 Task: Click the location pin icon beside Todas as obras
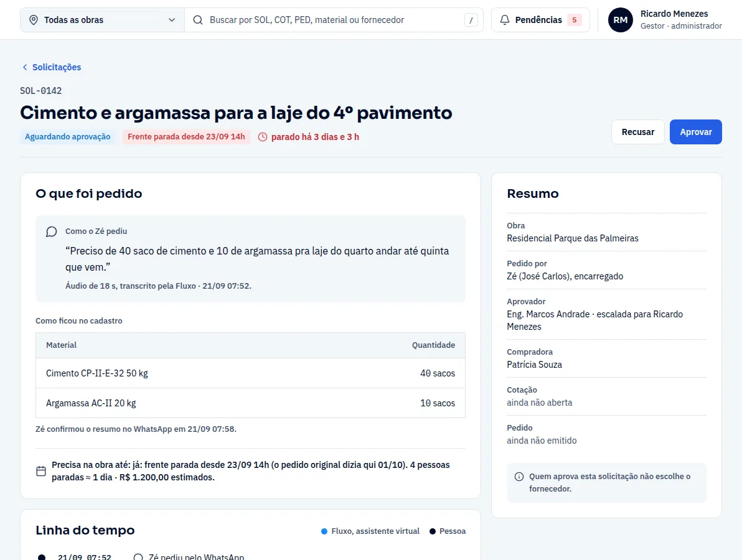coord(34,20)
